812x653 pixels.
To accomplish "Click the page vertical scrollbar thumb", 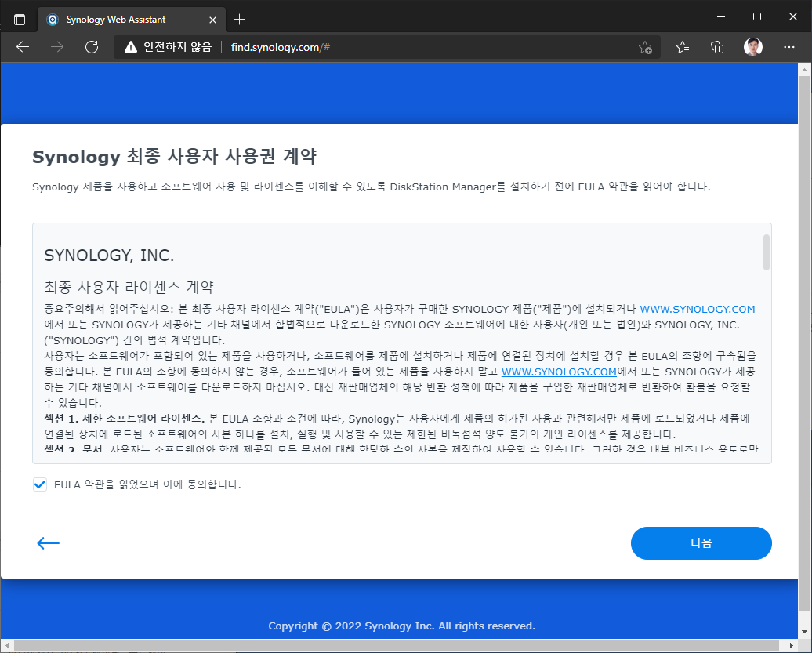I will point(805,342).
